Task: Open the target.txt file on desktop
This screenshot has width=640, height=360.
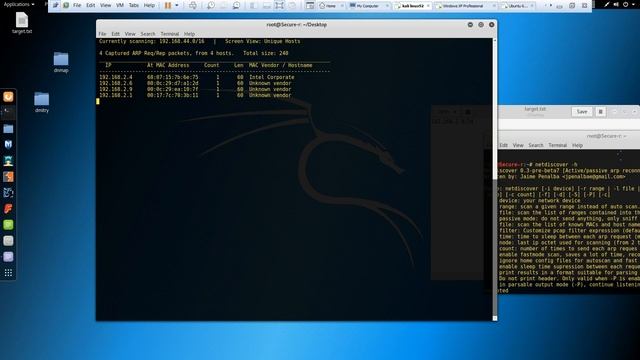Action: click(22, 23)
